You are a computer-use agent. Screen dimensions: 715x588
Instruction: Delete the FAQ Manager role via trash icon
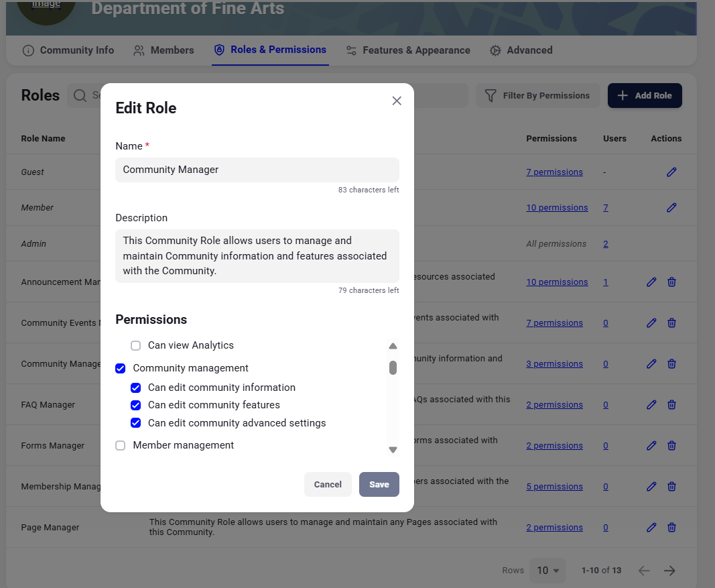pos(671,404)
